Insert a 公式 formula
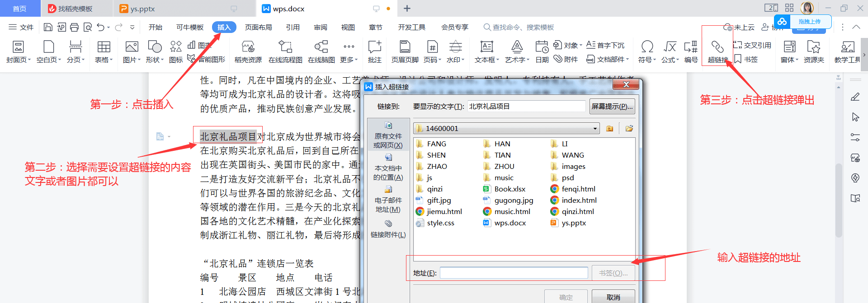Image resolution: width=868 pixels, height=303 pixels. pos(670,51)
